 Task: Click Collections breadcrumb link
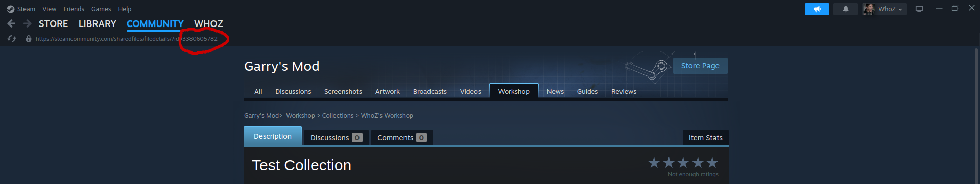338,116
